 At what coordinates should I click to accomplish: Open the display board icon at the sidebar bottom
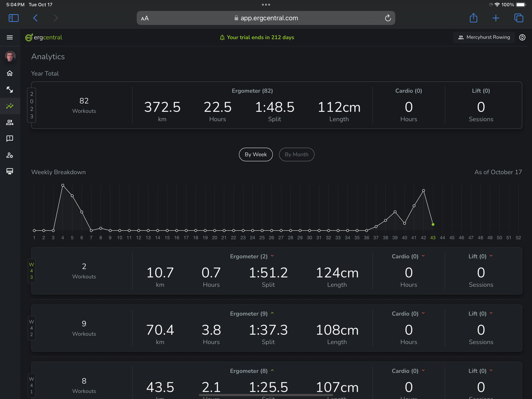(x=10, y=171)
